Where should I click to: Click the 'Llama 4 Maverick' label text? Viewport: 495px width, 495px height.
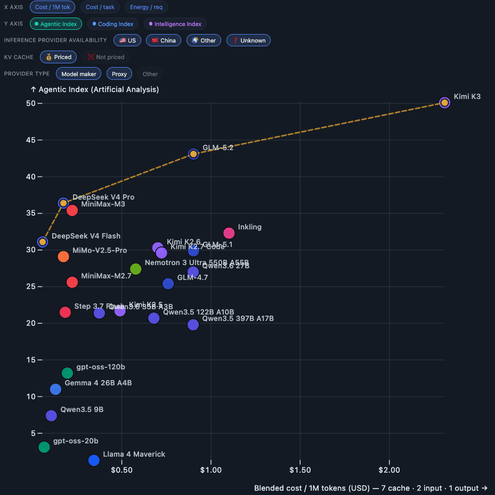pyautogui.click(x=134, y=454)
